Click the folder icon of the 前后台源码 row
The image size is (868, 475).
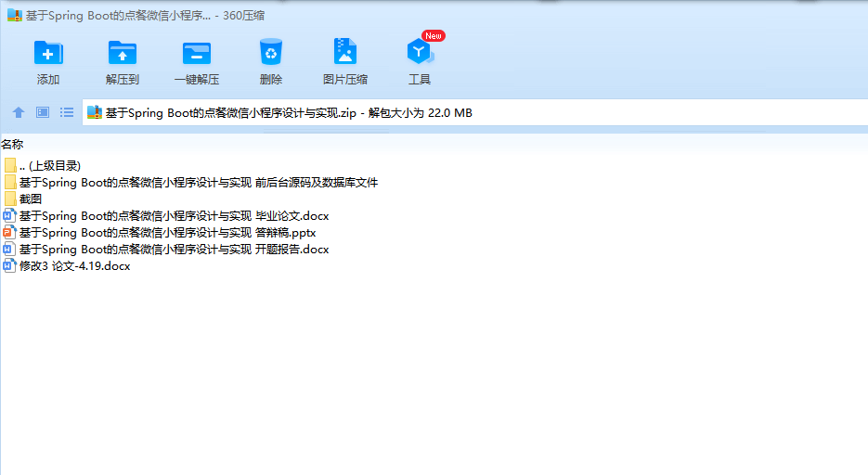click(10, 183)
